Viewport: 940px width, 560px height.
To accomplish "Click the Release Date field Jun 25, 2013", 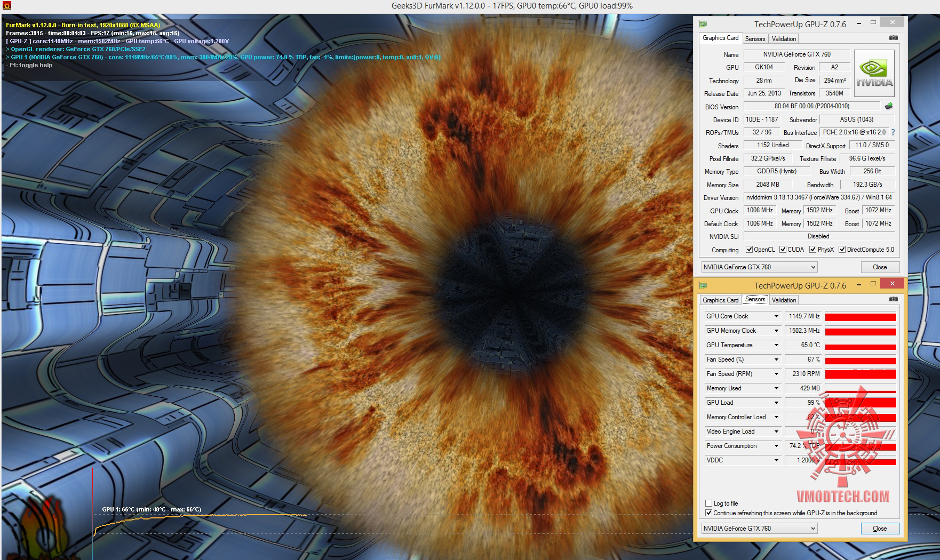I will click(764, 93).
